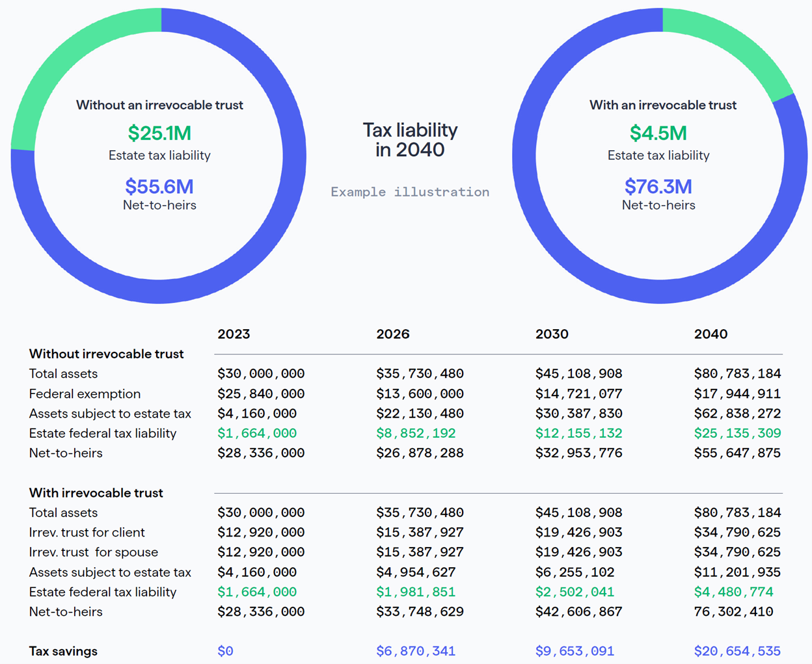Click 'Irrev. trust for spouse' row label
Image resolution: width=812 pixels, height=664 pixels.
(94, 552)
